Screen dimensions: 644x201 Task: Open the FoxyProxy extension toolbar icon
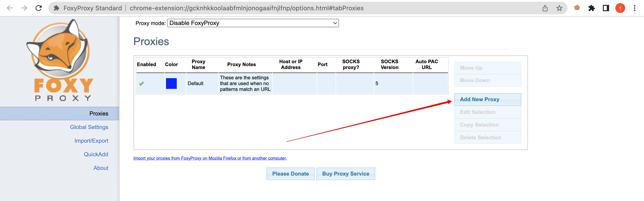coord(577,8)
